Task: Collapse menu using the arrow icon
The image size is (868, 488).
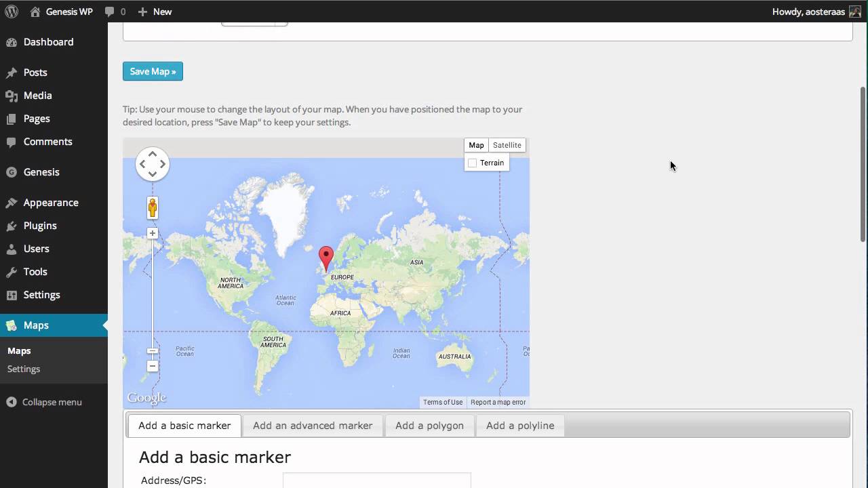Action: [12, 402]
